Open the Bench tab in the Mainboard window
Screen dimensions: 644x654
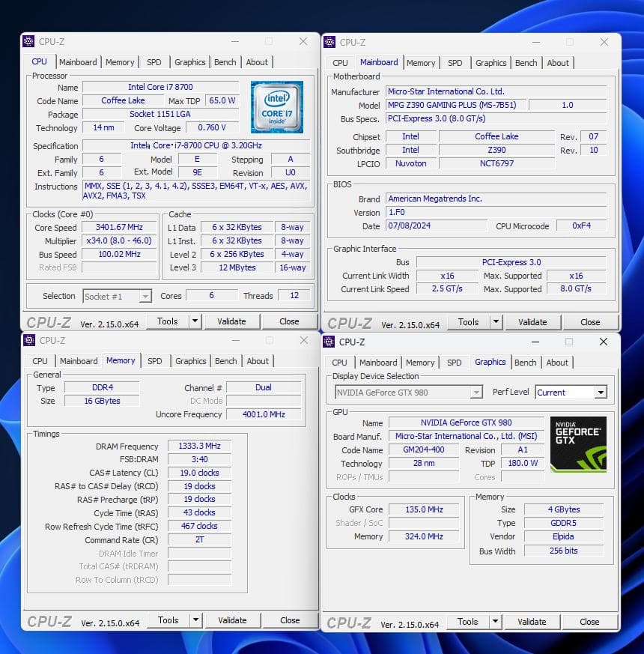tap(526, 63)
